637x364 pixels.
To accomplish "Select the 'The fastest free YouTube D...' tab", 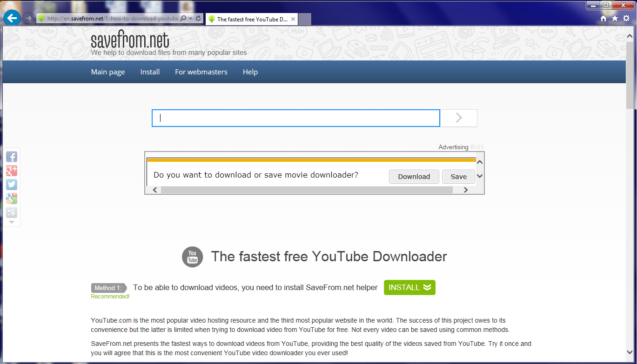I will (x=251, y=19).
